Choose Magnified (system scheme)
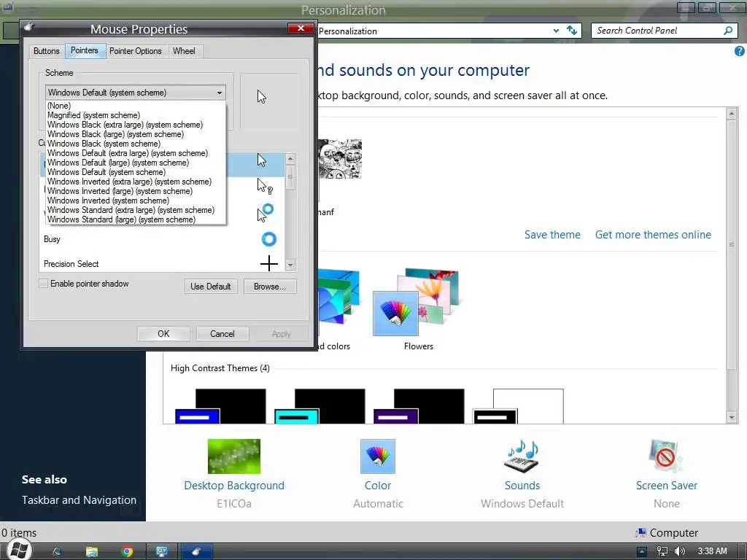This screenshot has width=747, height=560. click(136, 115)
